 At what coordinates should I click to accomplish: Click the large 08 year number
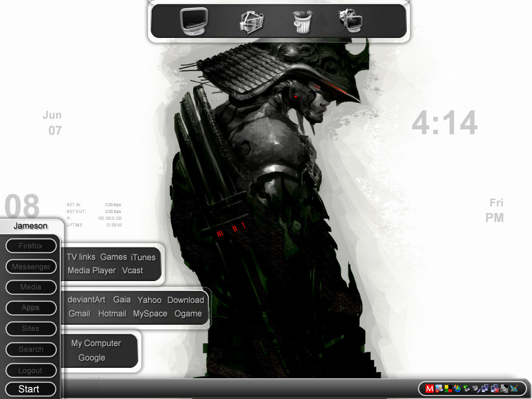[22, 206]
